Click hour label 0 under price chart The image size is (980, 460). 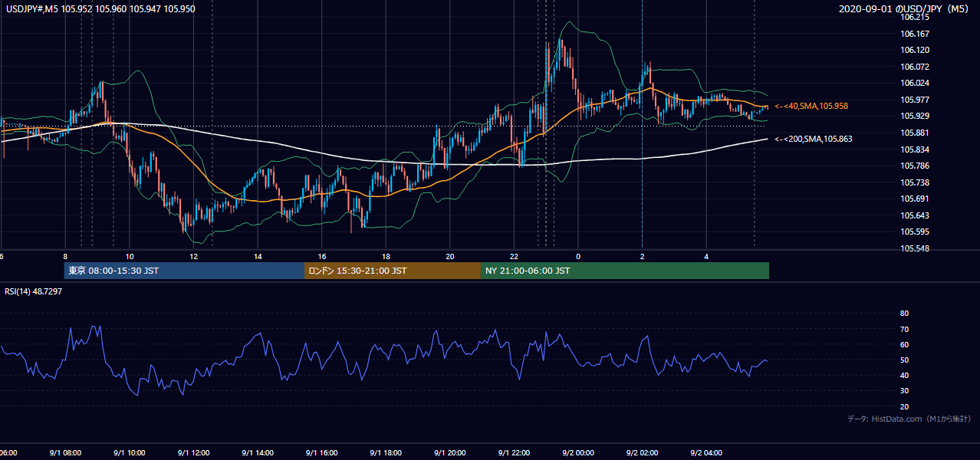(578, 257)
